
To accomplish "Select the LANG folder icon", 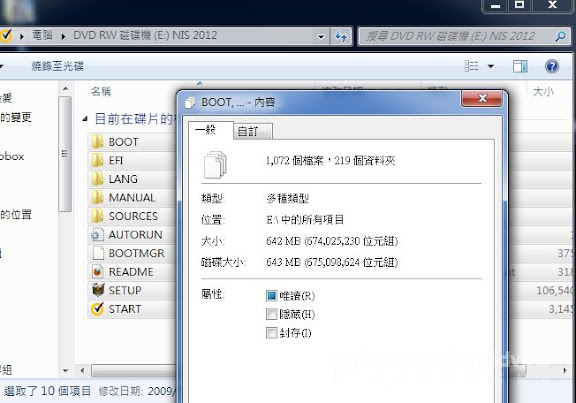I will click(x=97, y=179).
